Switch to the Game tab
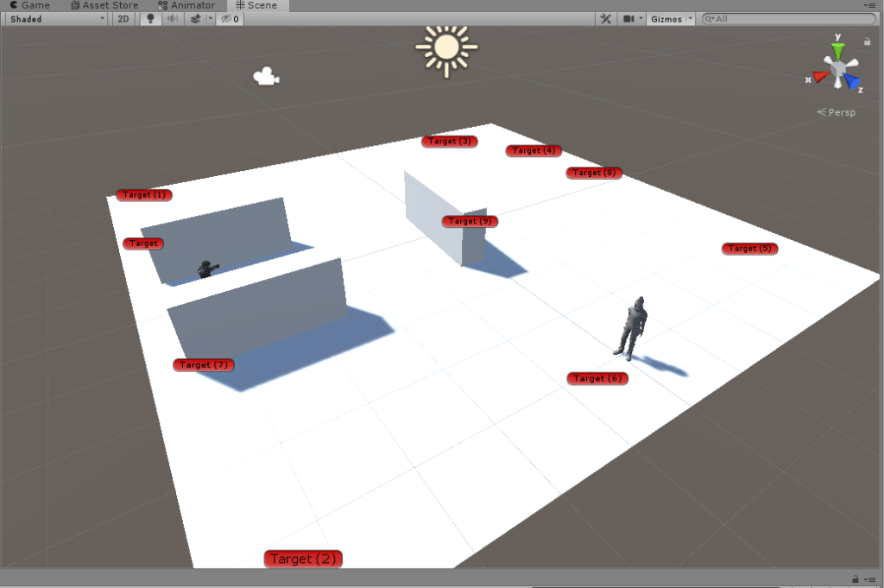This screenshot has height=588, width=884. 30,5
